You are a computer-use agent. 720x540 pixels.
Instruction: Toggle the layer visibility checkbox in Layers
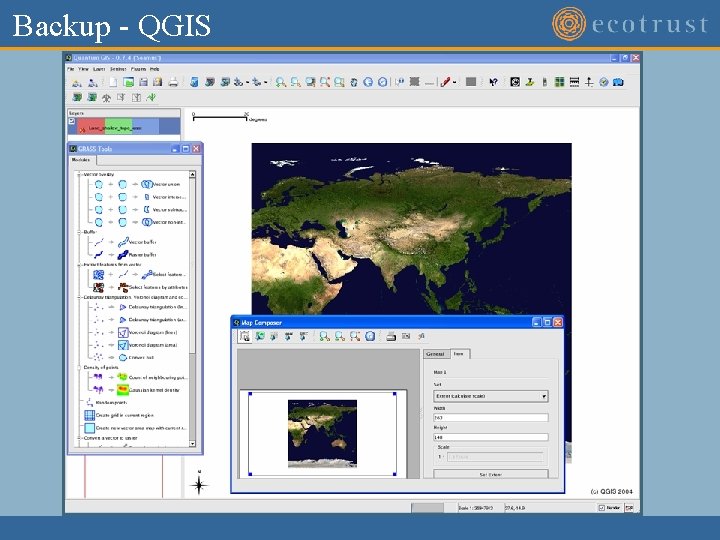click(72, 121)
